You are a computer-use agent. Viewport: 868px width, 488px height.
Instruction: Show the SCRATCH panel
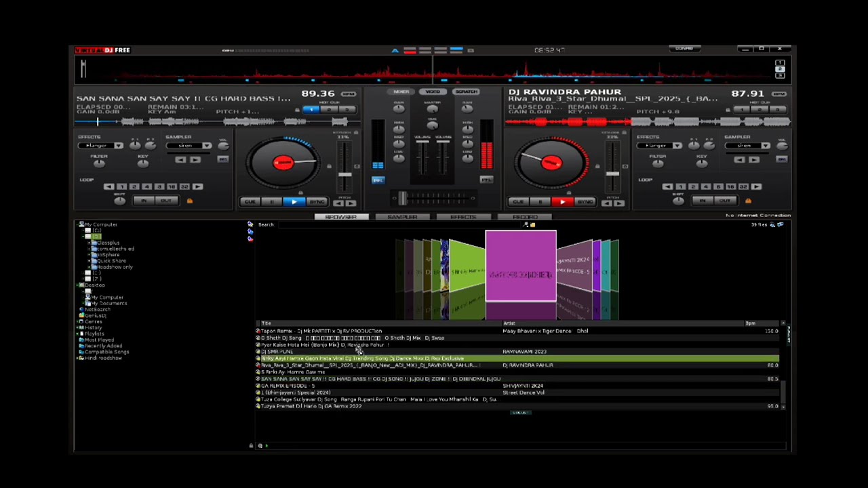click(x=467, y=91)
